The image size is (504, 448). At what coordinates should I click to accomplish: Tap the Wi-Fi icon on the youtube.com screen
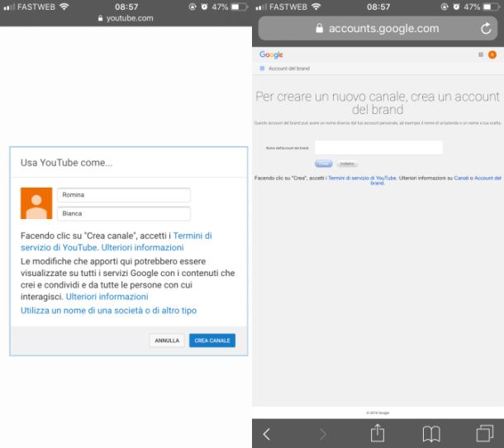(64, 7)
